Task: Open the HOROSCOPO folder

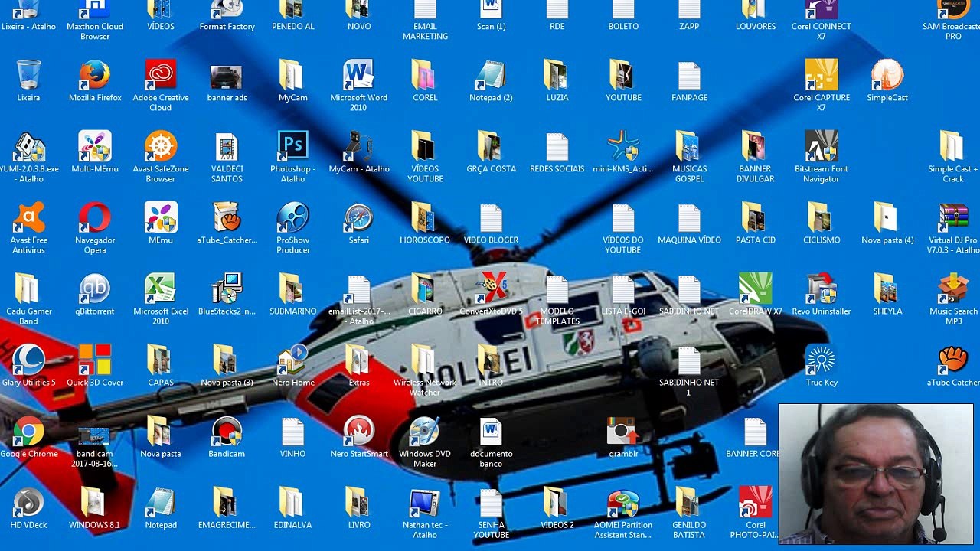Action: pyautogui.click(x=424, y=218)
